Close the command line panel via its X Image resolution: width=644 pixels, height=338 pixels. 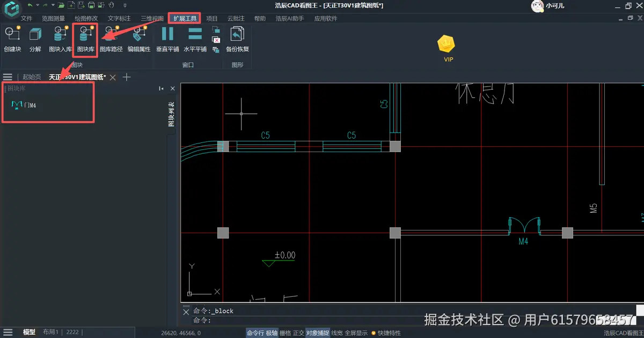point(186,312)
